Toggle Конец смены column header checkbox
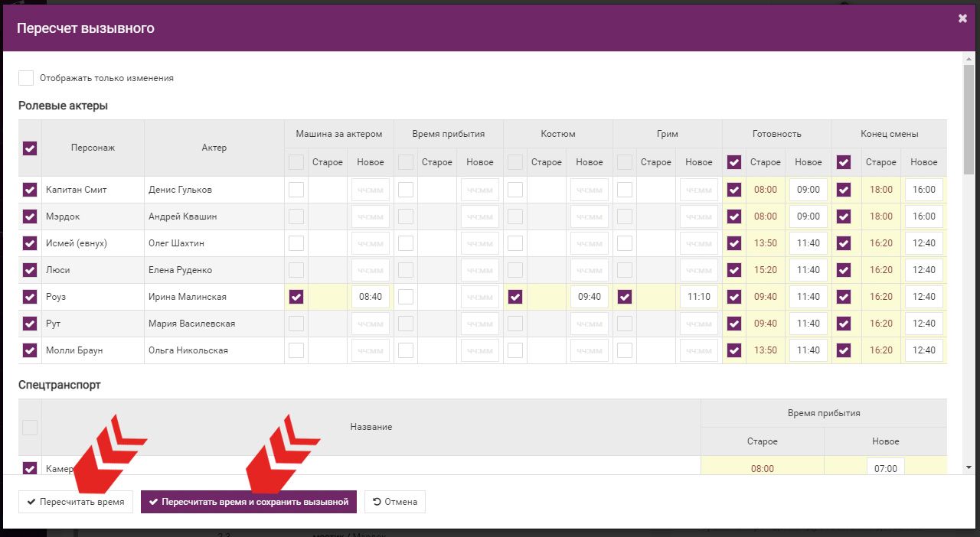Screen dimensions: 980x537 click(844, 162)
